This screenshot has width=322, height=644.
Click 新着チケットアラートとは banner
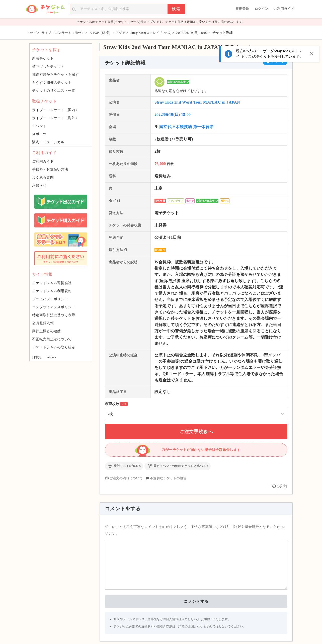(61, 239)
